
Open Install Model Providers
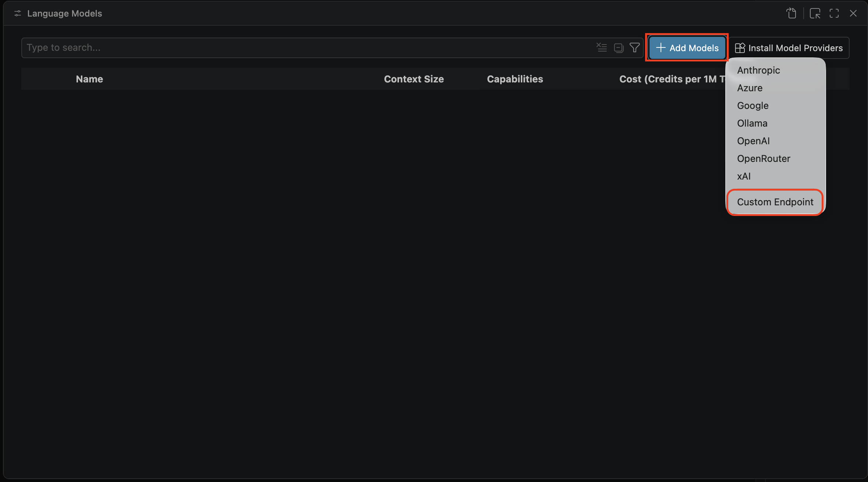tap(789, 48)
